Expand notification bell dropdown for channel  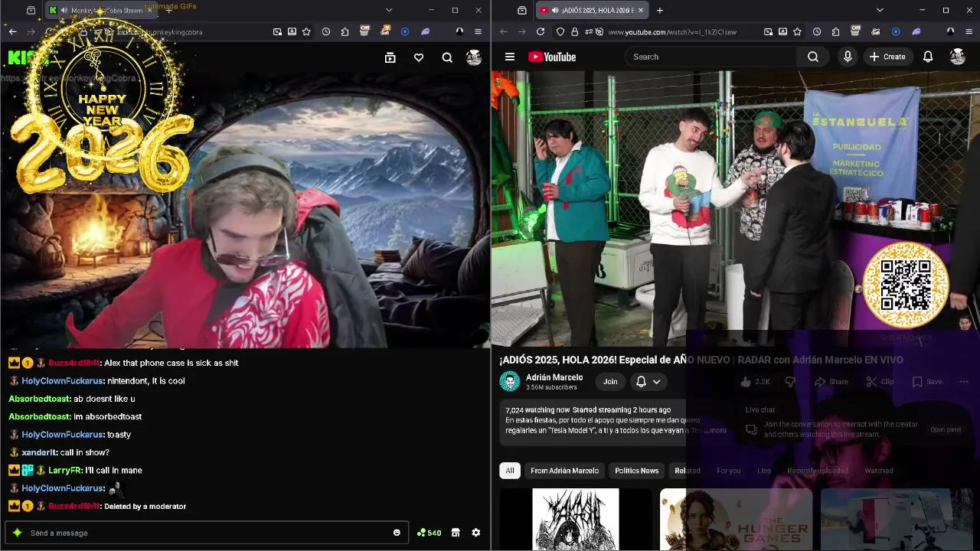[x=648, y=382]
